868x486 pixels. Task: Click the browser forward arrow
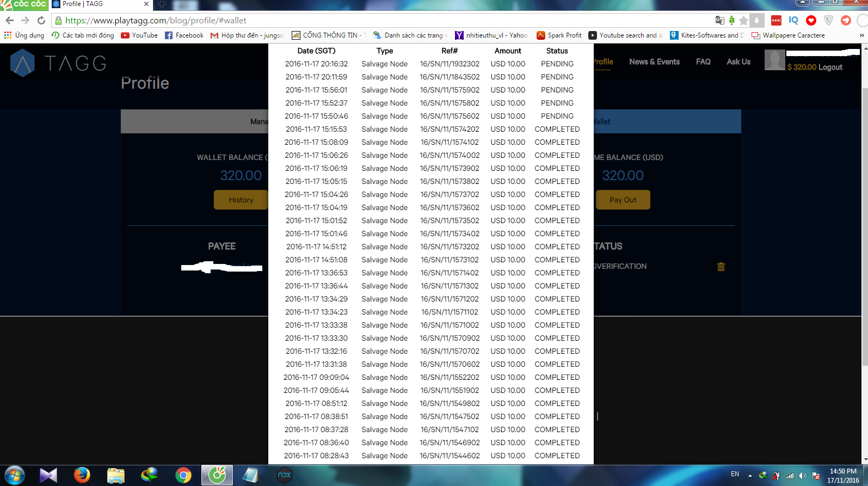[25, 20]
